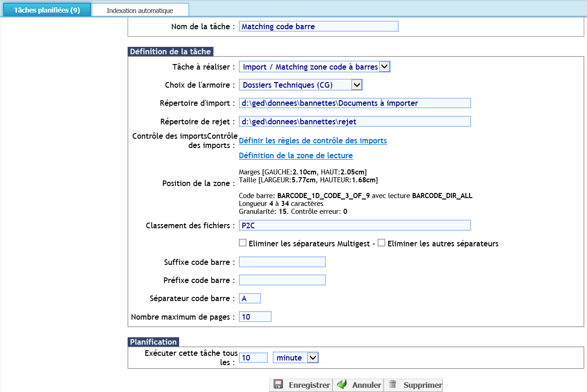Click the floppy disk Enregistrer icon
This screenshot has width=587, height=392.
[x=278, y=385]
